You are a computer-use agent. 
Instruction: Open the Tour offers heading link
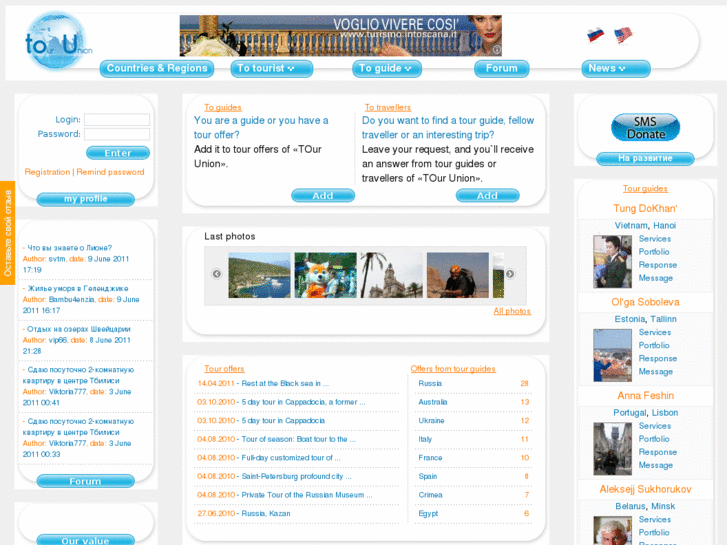(224, 369)
